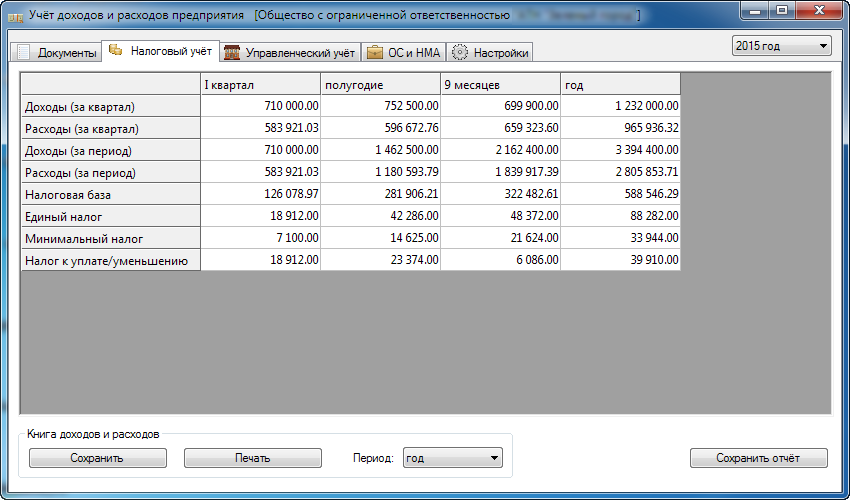This screenshot has height=500, width=850.
Task: Click the cell with value 659 323.60
Action: pyautogui.click(x=500, y=128)
